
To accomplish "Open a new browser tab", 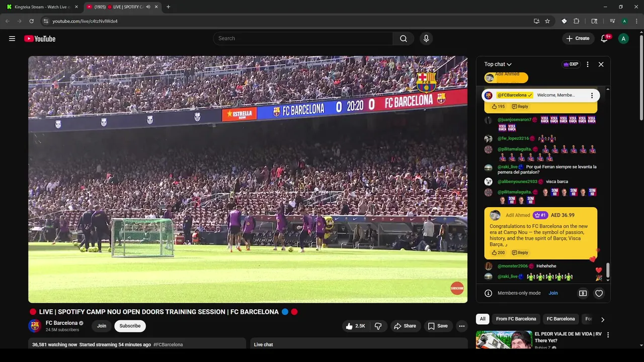I will pyautogui.click(x=168, y=7).
